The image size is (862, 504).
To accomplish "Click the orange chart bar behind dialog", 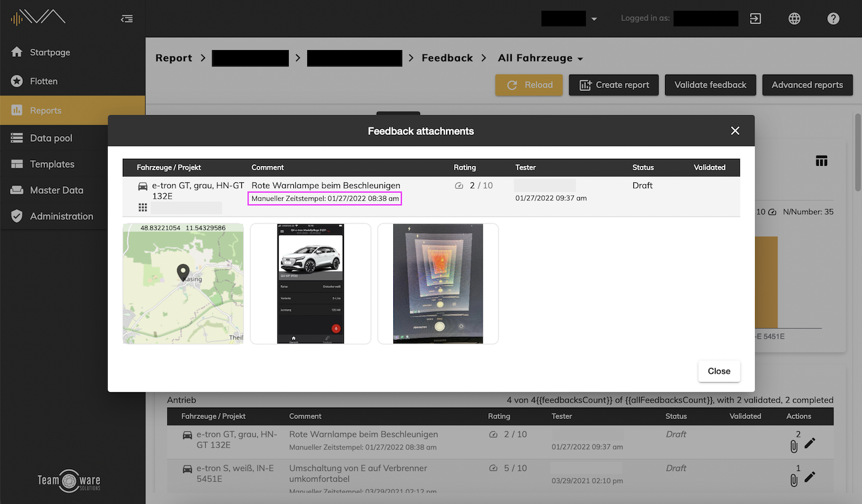I will coord(766,282).
